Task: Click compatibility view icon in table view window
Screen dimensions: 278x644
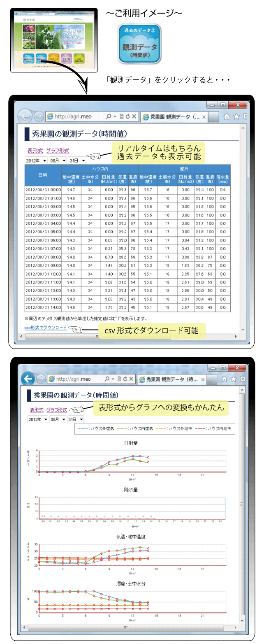Action: coord(121,117)
